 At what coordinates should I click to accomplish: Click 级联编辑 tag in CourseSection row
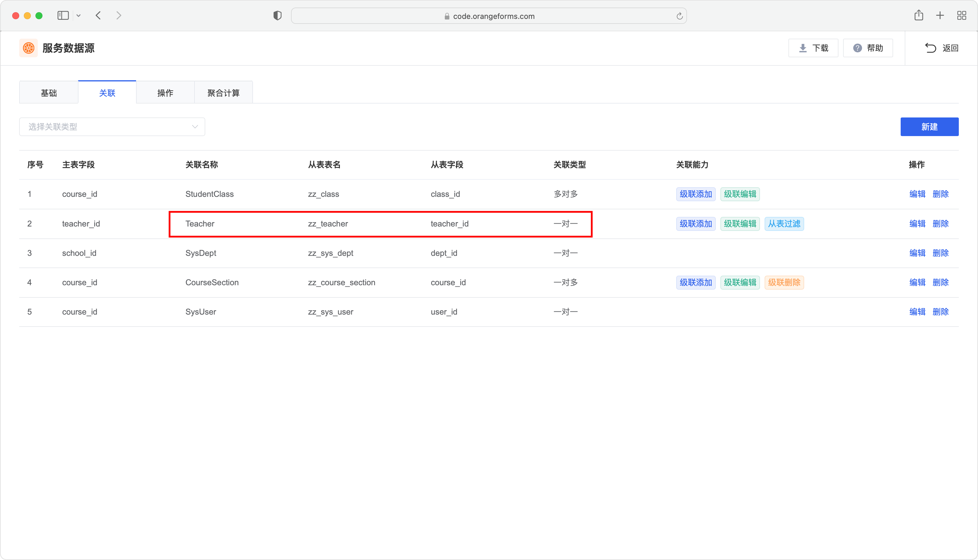740,282
